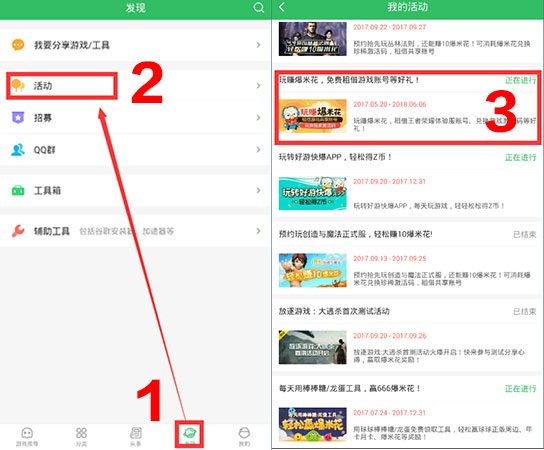
Task: Open the rightmost 我的 tab at bottom
Action: [x=244, y=436]
